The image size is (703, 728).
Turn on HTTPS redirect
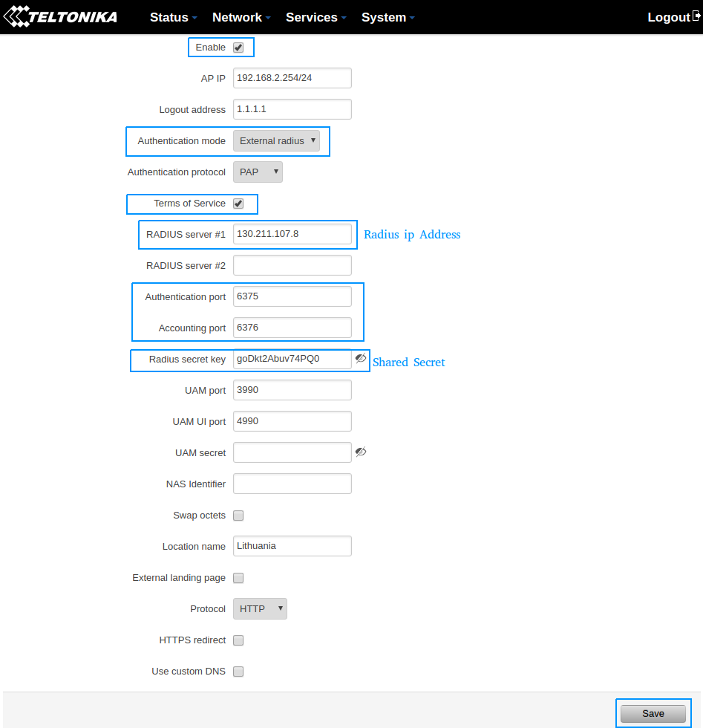[x=238, y=640]
